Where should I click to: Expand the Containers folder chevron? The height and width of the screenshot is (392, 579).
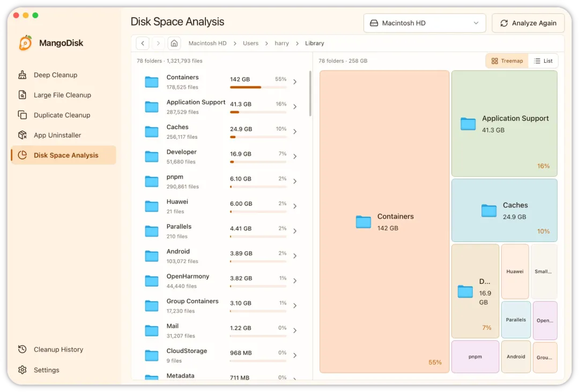(x=295, y=82)
